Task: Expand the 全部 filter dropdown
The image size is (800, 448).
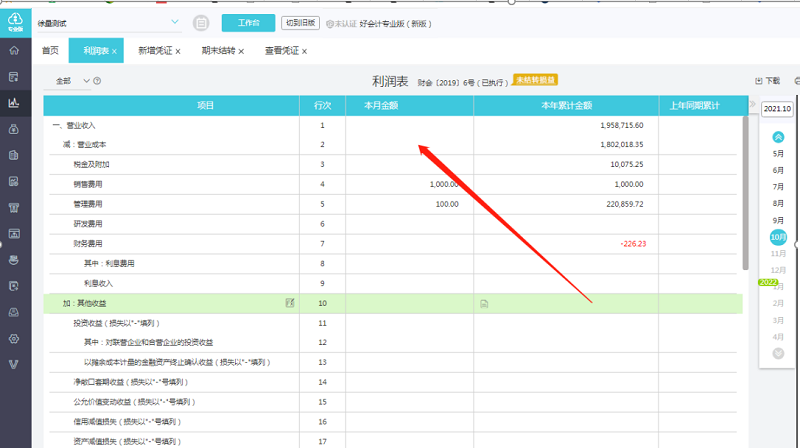Action: [x=86, y=81]
